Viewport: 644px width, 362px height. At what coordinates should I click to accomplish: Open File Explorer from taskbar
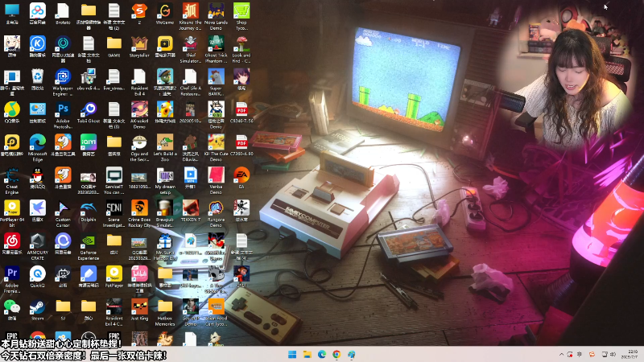308,354
